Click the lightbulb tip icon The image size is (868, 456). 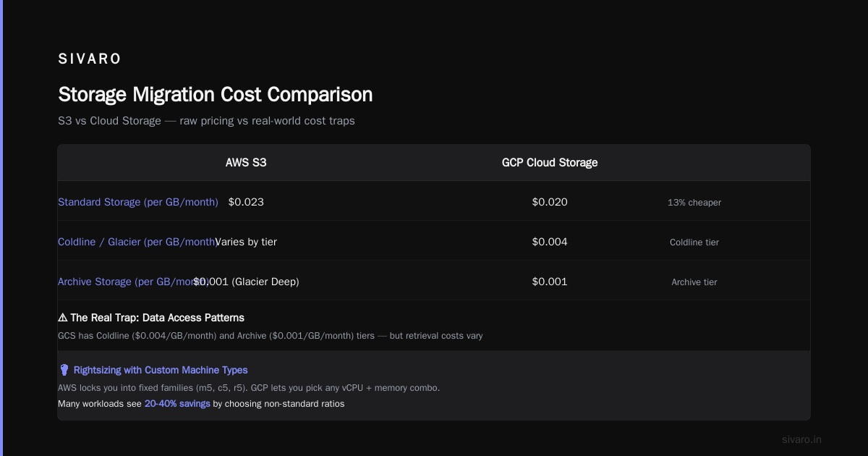pyautogui.click(x=64, y=370)
